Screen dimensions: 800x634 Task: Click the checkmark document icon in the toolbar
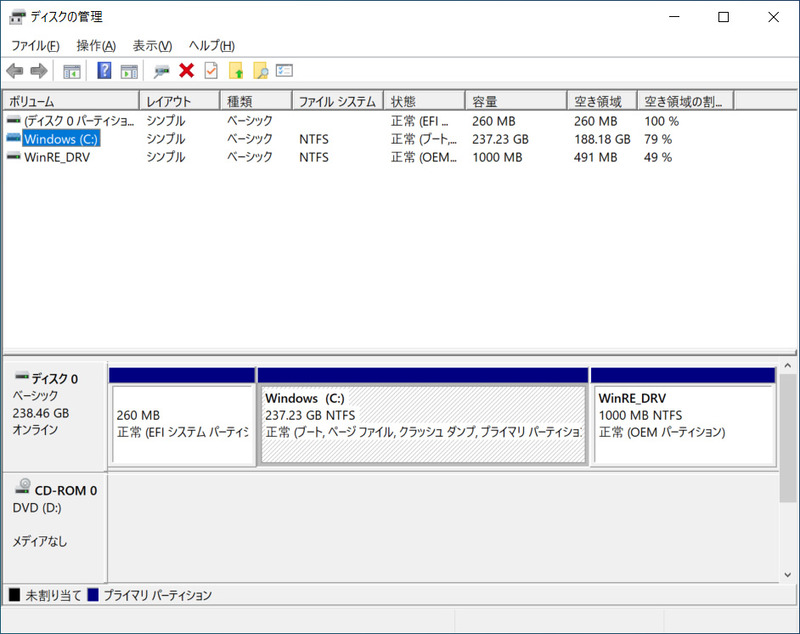pos(210,70)
